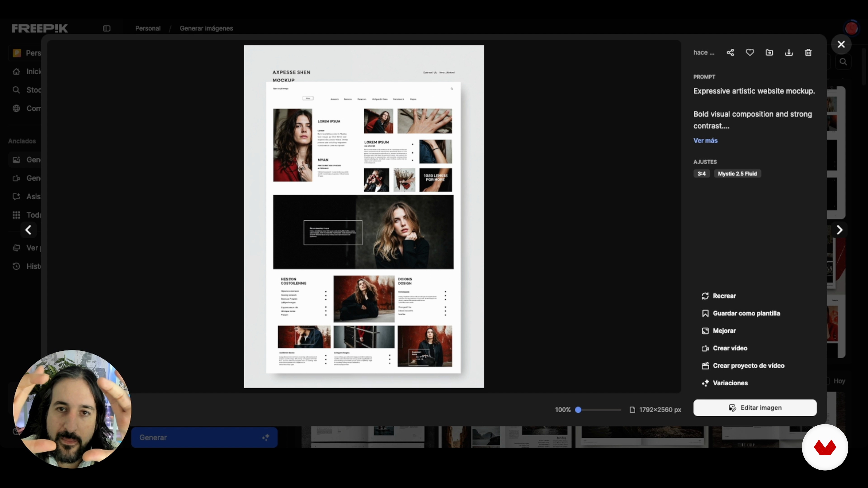Choose Crear proyecto de vídeo

coord(743,366)
